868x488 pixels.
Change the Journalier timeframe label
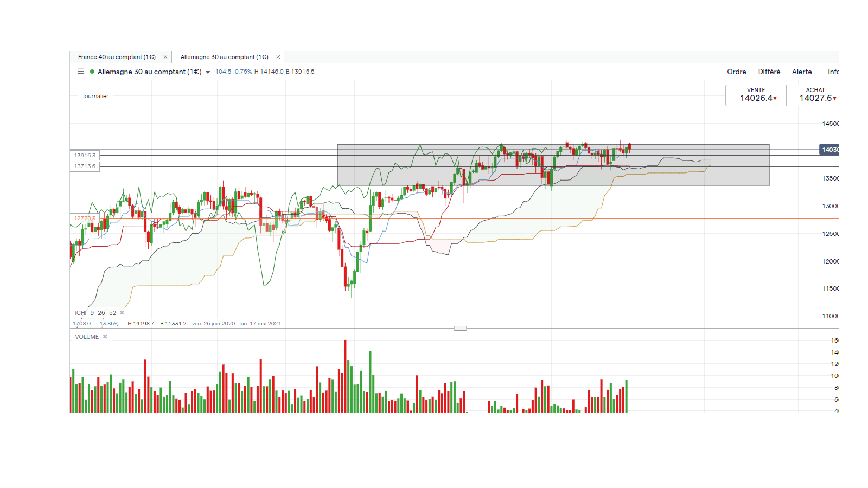95,96
